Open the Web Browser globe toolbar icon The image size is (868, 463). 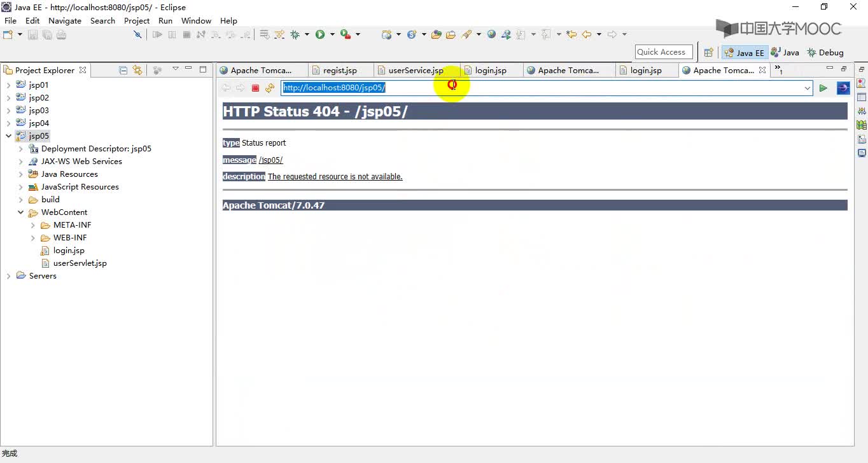coord(491,34)
